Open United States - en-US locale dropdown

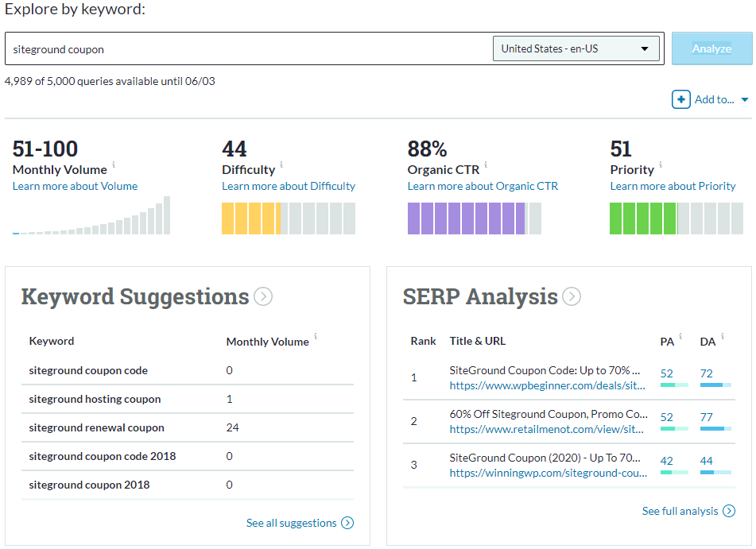[576, 48]
